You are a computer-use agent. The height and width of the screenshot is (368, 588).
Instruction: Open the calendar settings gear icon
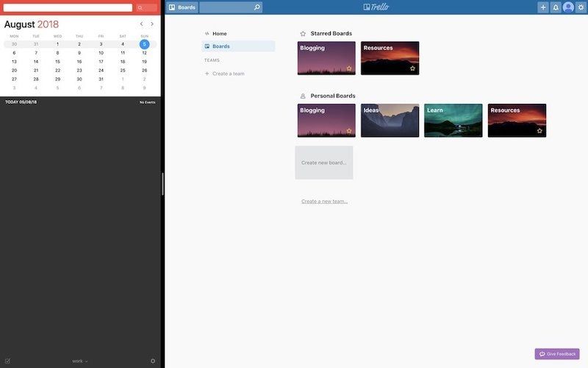click(x=153, y=361)
